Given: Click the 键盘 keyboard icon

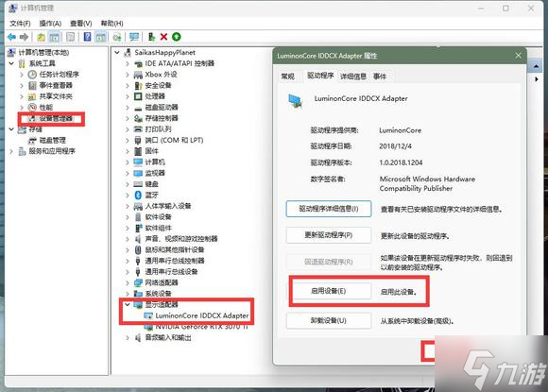Looking at the screenshot, I should 138,184.
